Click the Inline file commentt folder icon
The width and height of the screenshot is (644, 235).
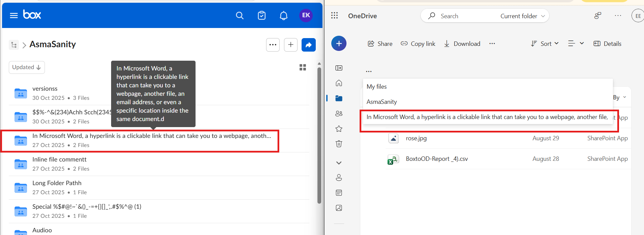click(21, 164)
